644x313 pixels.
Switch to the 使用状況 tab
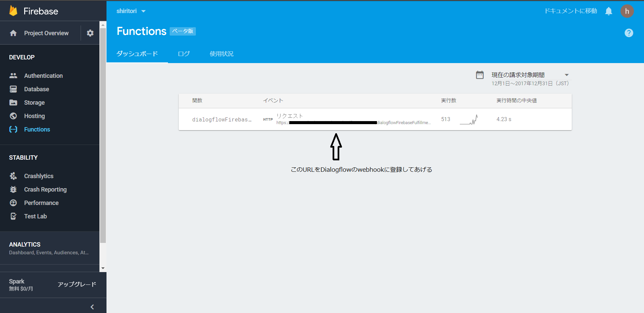point(221,54)
